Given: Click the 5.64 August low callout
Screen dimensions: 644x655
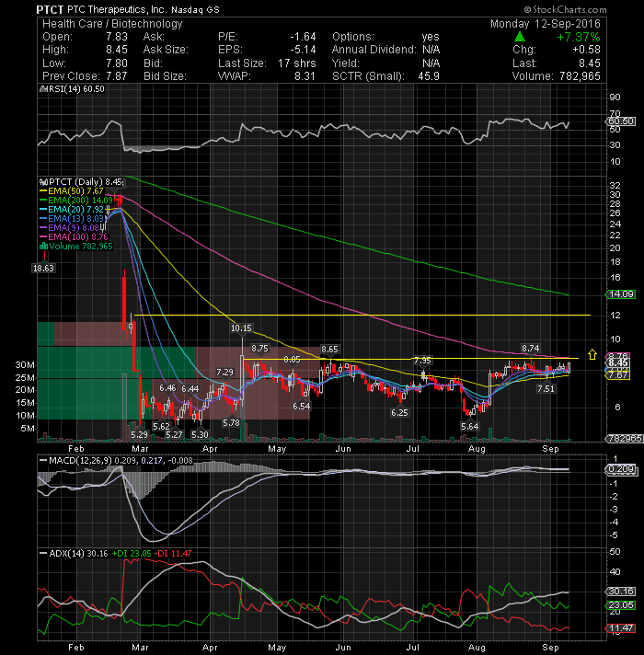Looking at the screenshot, I should coord(469,427).
